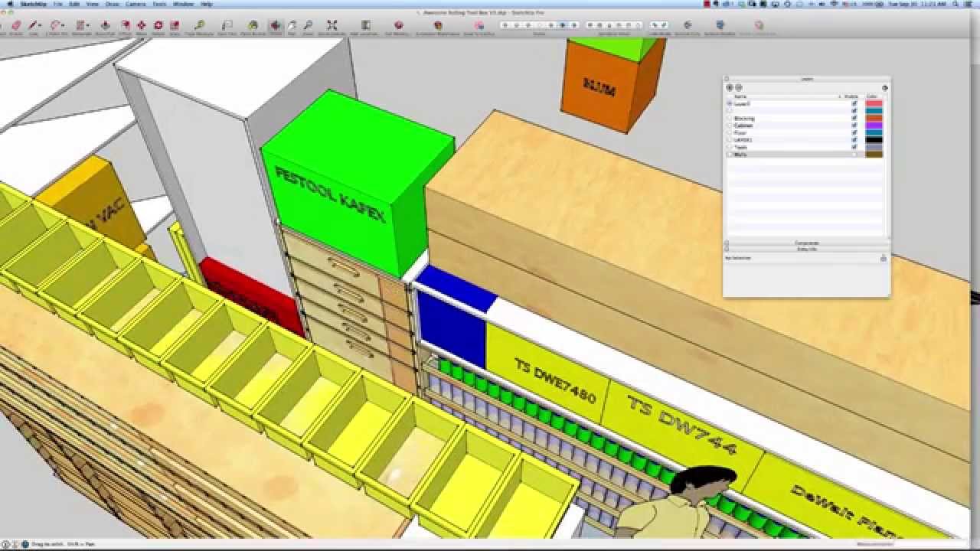The width and height of the screenshot is (980, 551).
Task: Click the Send to LayOut icon
Action: click(x=479, y=25)
